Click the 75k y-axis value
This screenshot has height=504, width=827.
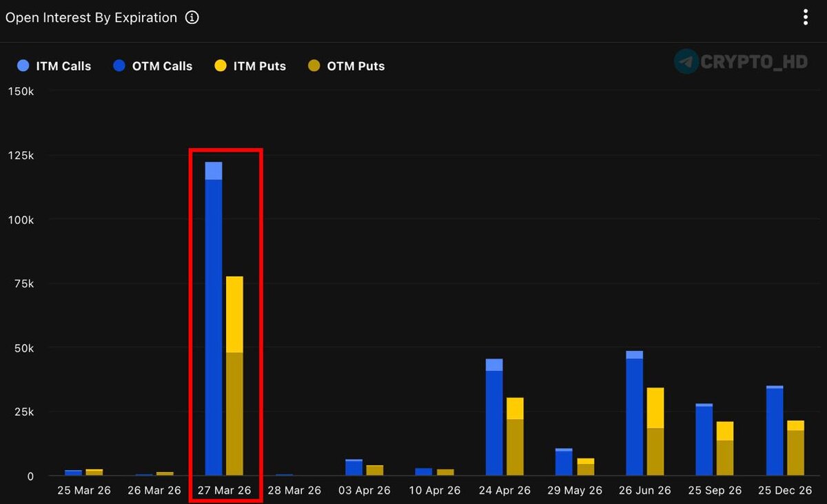pos(23,284)
